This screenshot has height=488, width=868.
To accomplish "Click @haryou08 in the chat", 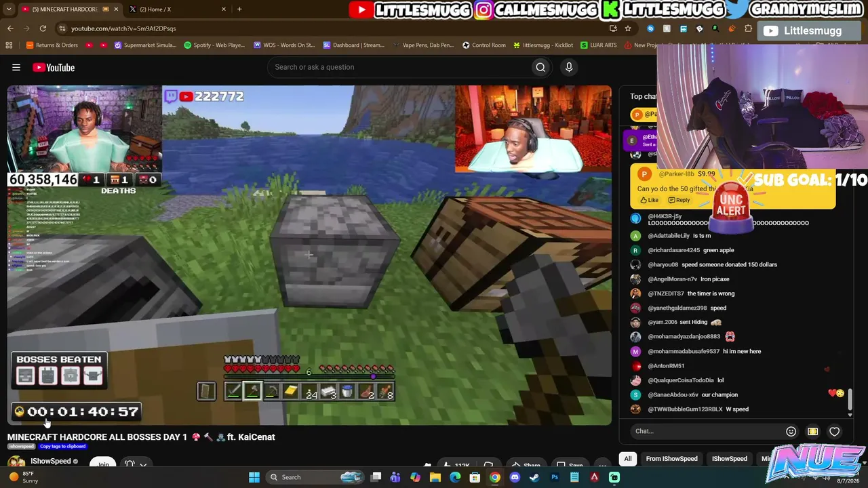I will 663,264.
